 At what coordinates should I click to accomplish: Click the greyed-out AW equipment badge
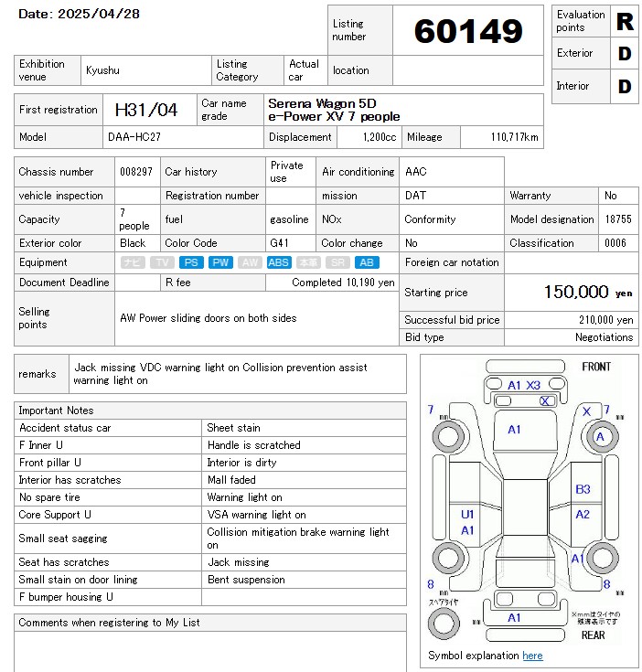(250, 262)
